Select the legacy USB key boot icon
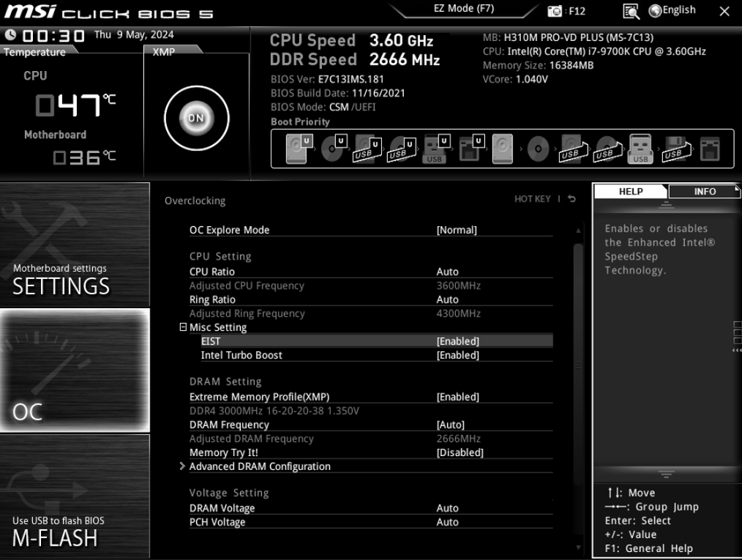Viewport: 742px width, 560px height. coord(641,149)
